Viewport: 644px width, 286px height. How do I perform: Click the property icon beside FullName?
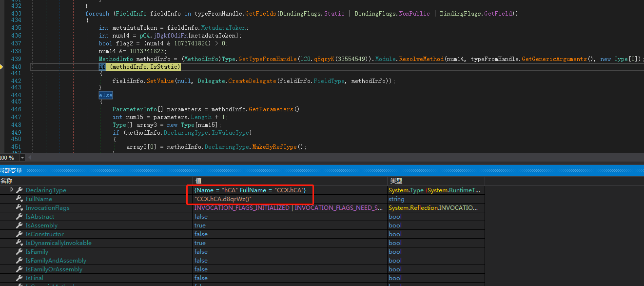coord(20,199)
